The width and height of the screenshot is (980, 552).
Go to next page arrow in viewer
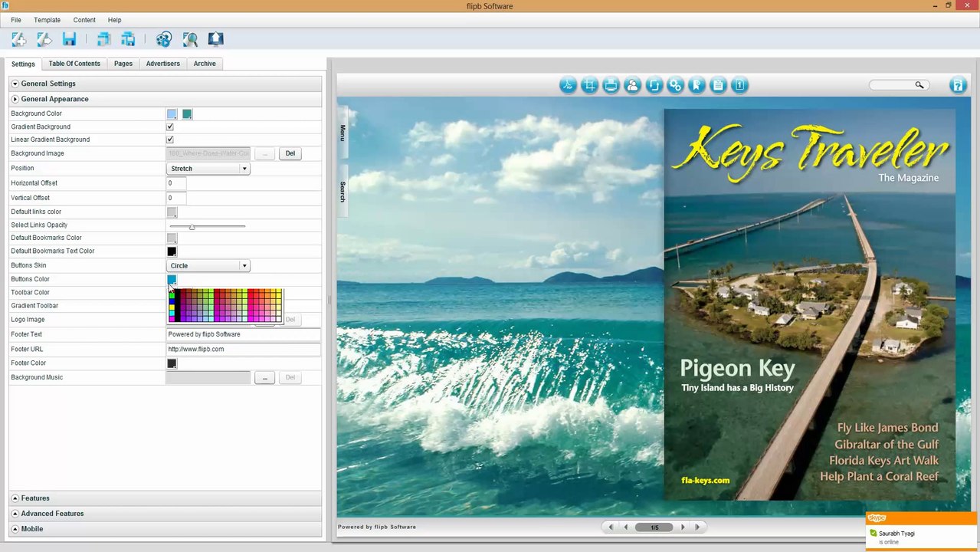coord(683,527)
